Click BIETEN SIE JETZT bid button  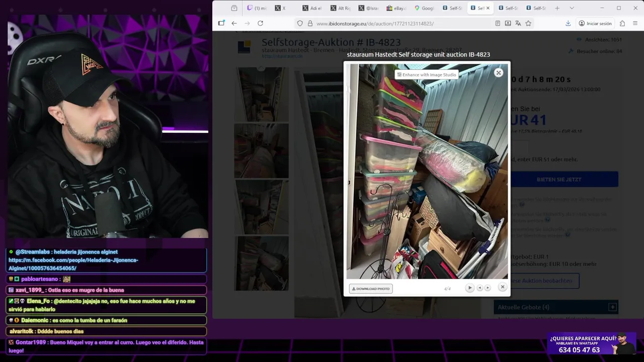click(565, 179)
